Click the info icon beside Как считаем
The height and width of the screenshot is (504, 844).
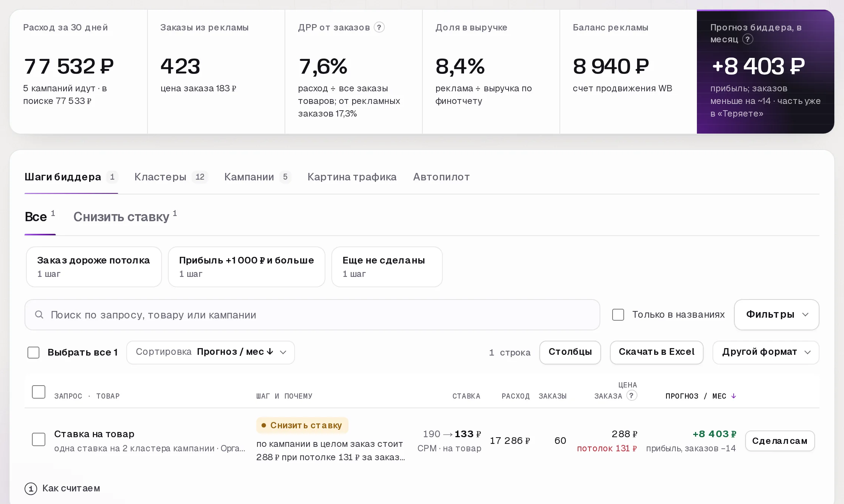(x=31, y=488)
